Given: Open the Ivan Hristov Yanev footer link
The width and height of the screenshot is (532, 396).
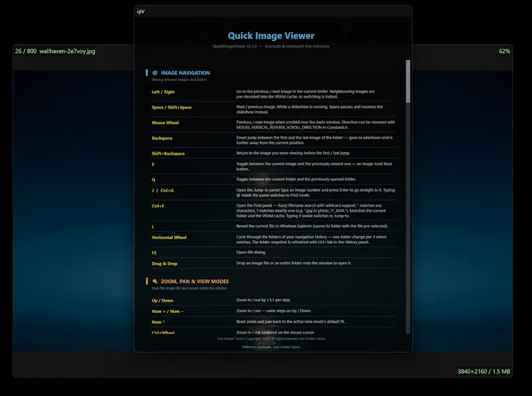Looking at the screenshot, I should point(287,347).
